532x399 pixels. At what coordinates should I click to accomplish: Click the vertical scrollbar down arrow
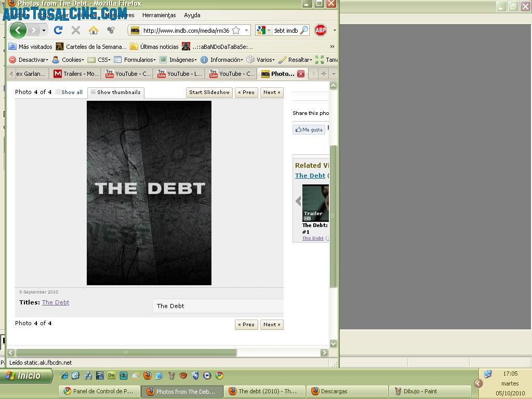334,343
